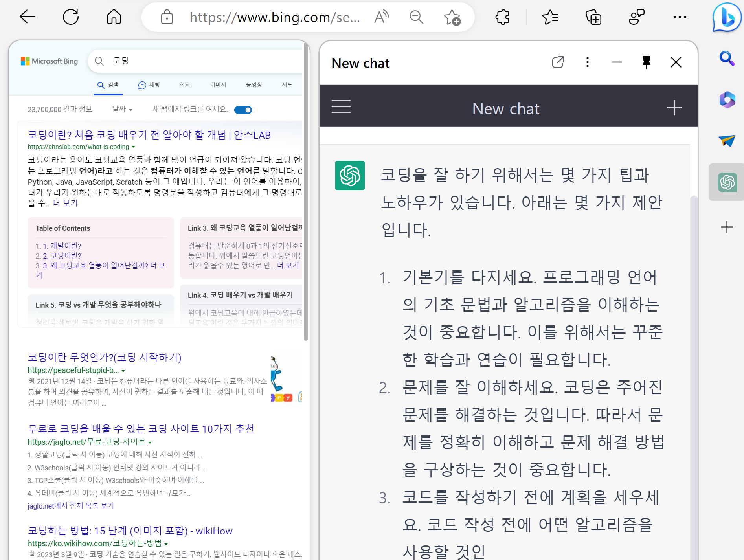Select the Read aloud icon in toolbar
Screen dimensions: 744x560
click(381, 17)
